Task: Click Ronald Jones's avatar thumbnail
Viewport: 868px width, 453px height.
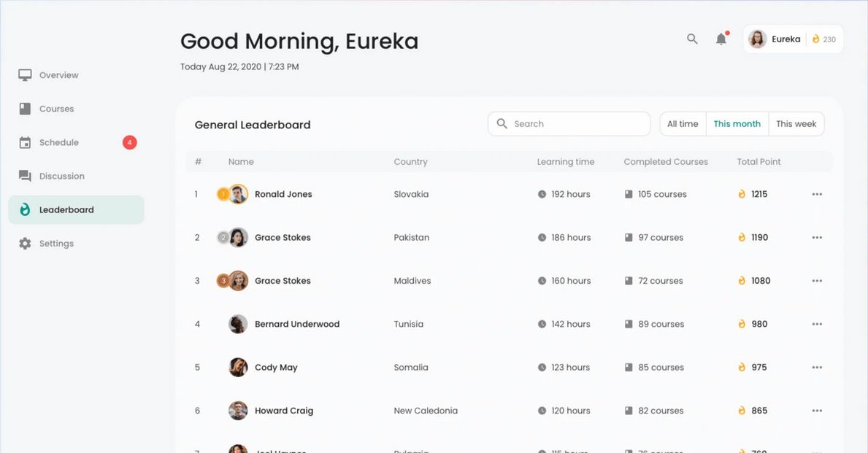Action: pos(238,195)
